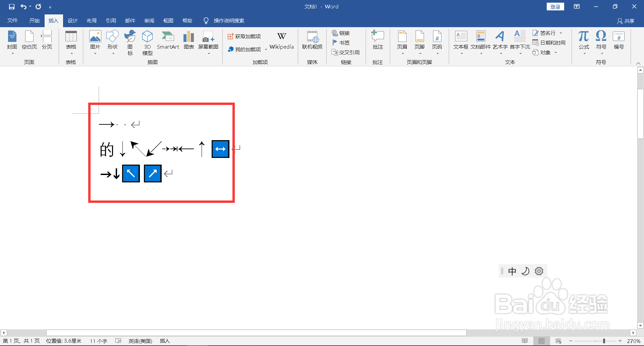Switch to the Review (审阅) tab

click(x=149, y=21)
